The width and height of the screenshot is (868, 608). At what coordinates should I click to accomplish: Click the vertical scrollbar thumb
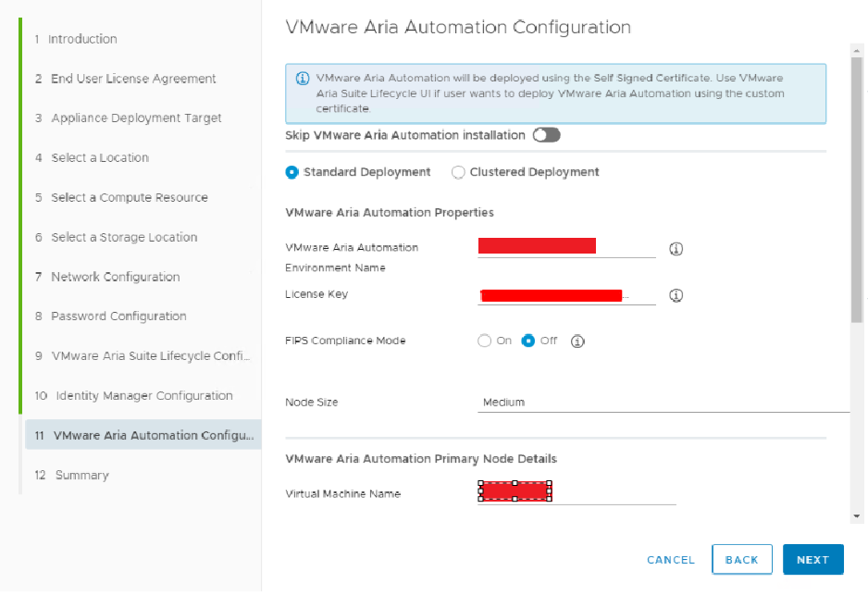pos(857,190)
